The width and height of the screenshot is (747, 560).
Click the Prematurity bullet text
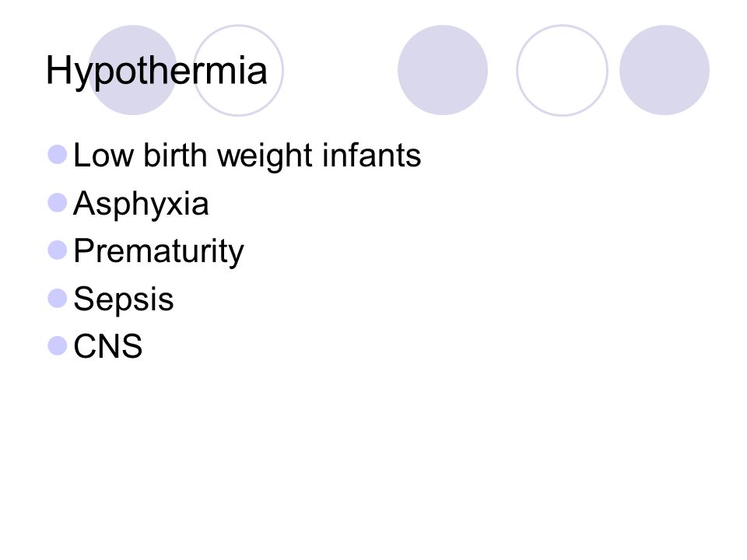(x=158, y=252)
